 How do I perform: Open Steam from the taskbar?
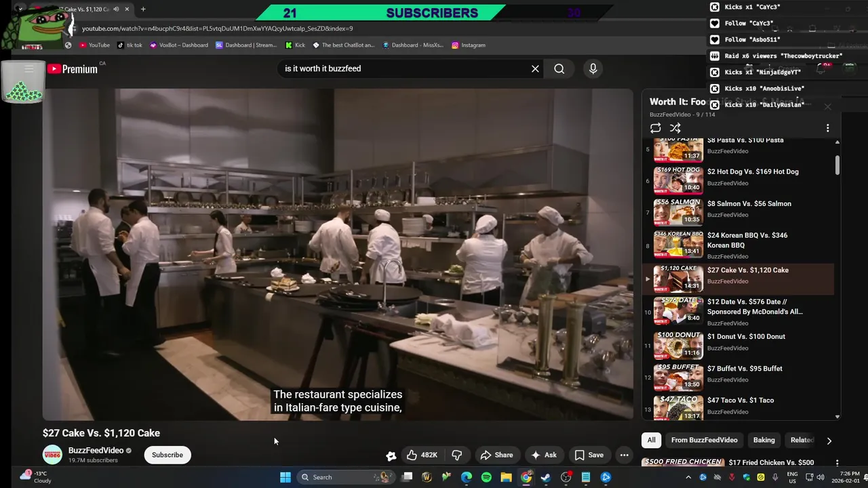[545, 477]
